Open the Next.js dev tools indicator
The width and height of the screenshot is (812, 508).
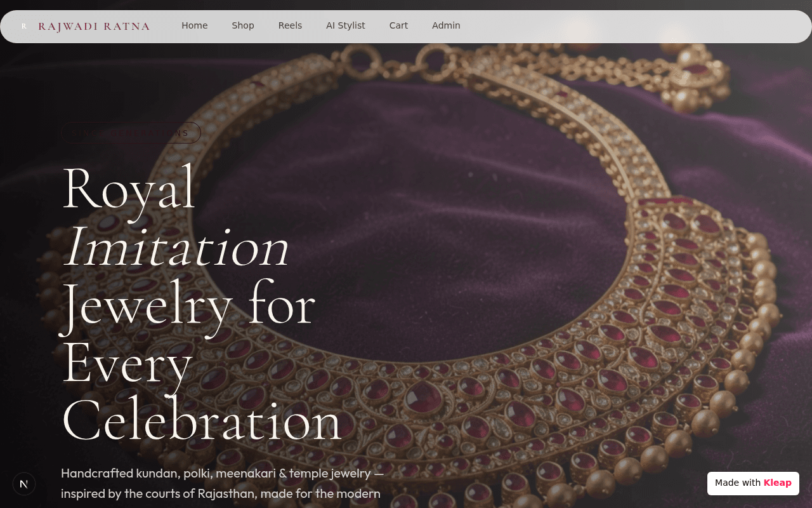[x=24, y=484]
